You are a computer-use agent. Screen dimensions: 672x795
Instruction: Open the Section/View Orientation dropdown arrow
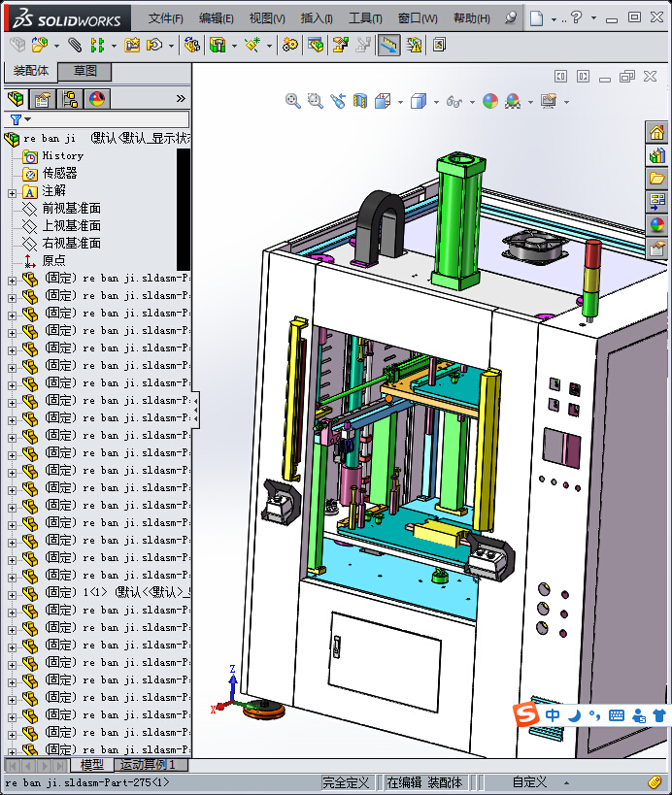[400, 103]
